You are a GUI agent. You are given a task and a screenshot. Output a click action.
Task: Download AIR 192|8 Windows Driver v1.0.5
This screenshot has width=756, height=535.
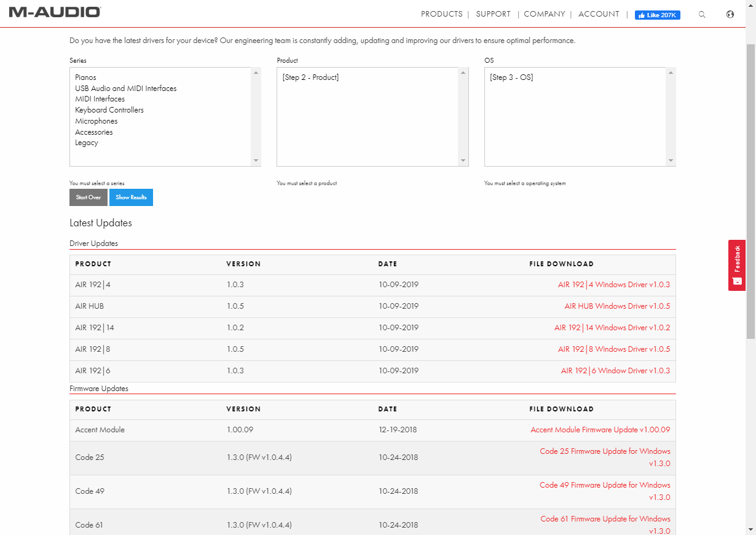coord(614,349)
